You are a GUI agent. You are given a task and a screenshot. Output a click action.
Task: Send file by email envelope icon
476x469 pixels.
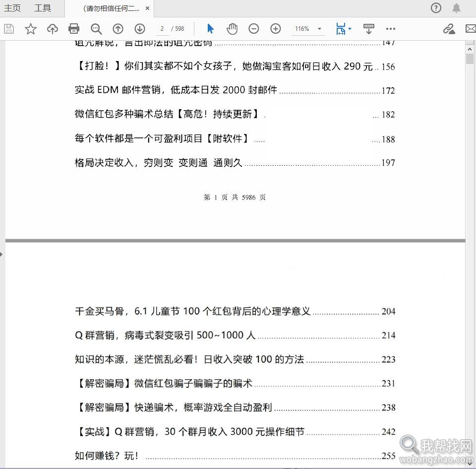point(471,29)
